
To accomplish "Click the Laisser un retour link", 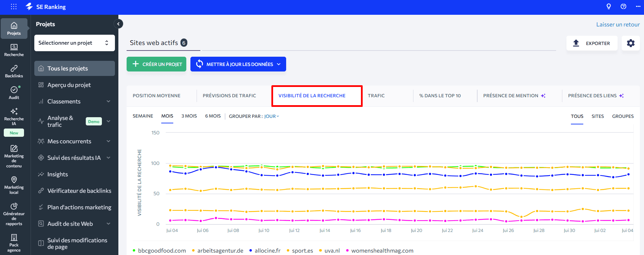I will [x=618, y=24].
